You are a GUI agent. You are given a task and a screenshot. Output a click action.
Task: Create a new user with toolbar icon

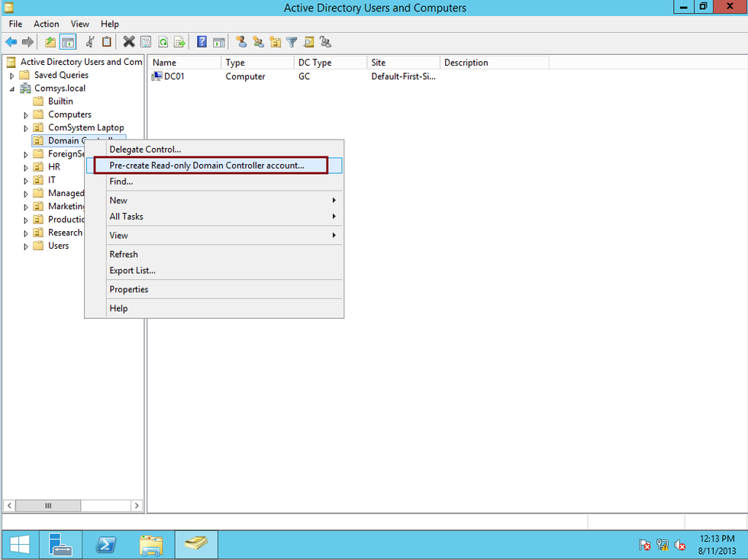pos(241,42)
